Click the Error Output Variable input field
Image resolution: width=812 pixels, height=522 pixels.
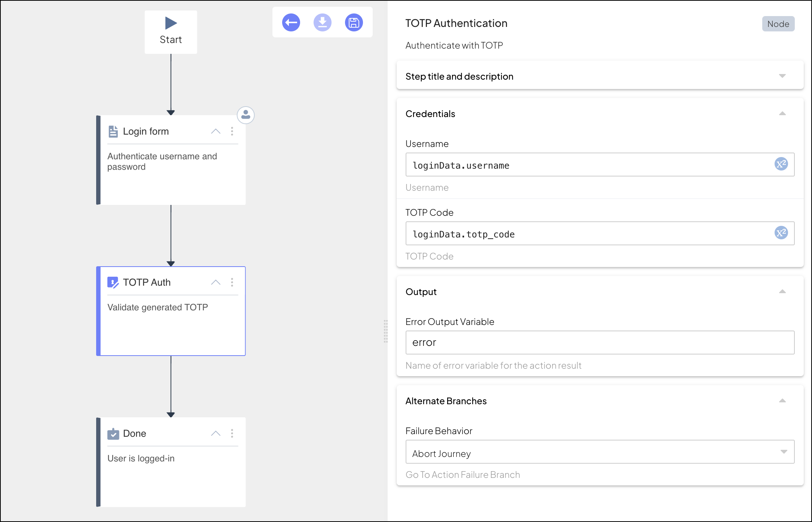point(599,343)
